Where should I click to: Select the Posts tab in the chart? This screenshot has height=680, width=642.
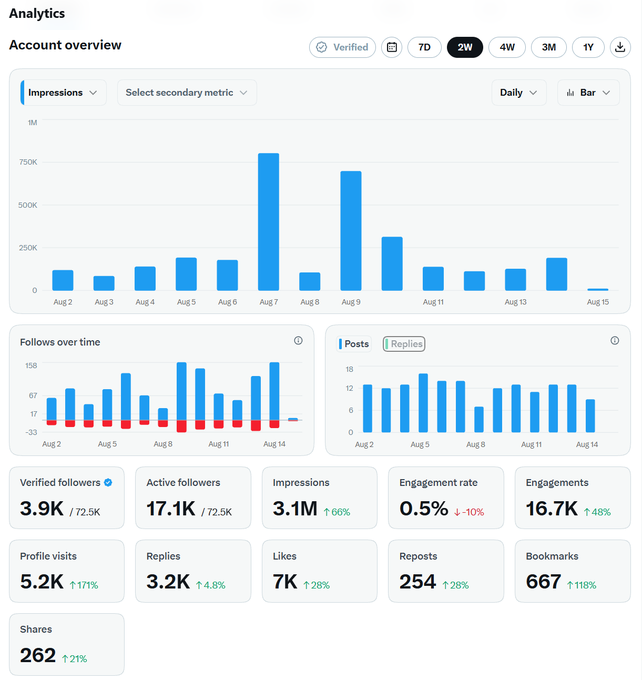tap(354, 344)
